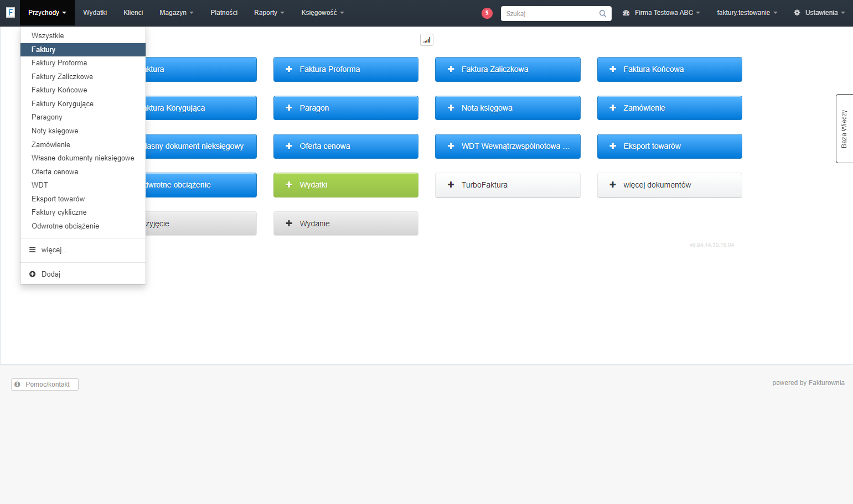Click the plus icon on Eksport towarów button
The height and width of the screenshot is (504, 853).
(x=613, y=146)
